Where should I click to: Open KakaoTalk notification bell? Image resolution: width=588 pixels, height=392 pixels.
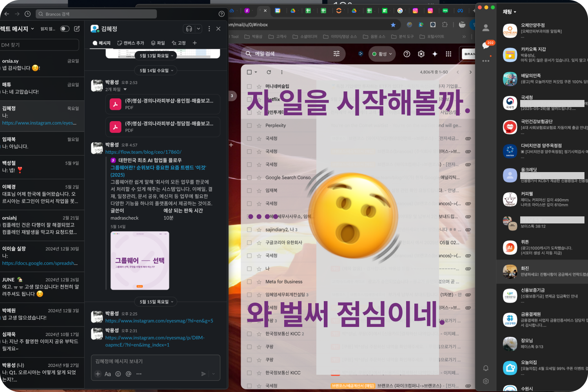click(x=486, y=368)
